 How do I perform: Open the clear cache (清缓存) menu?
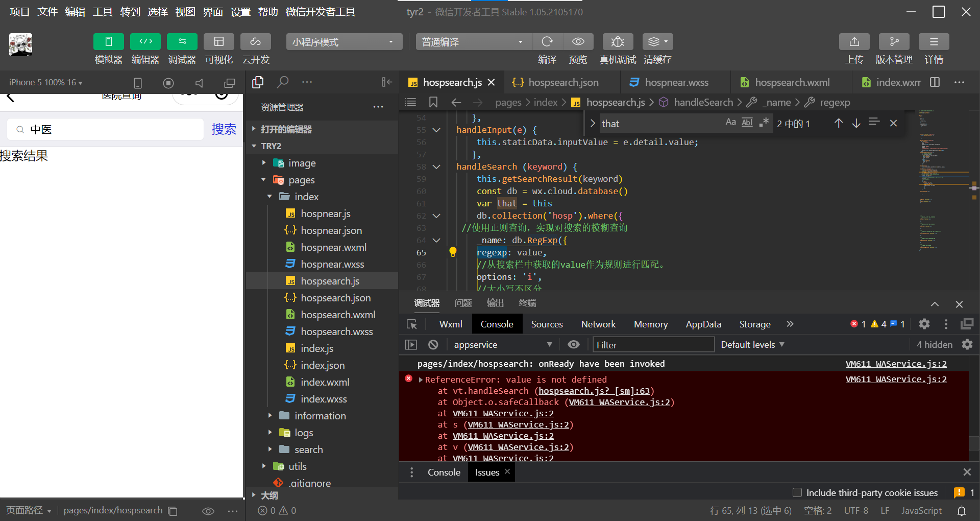[x=657, y=42]
